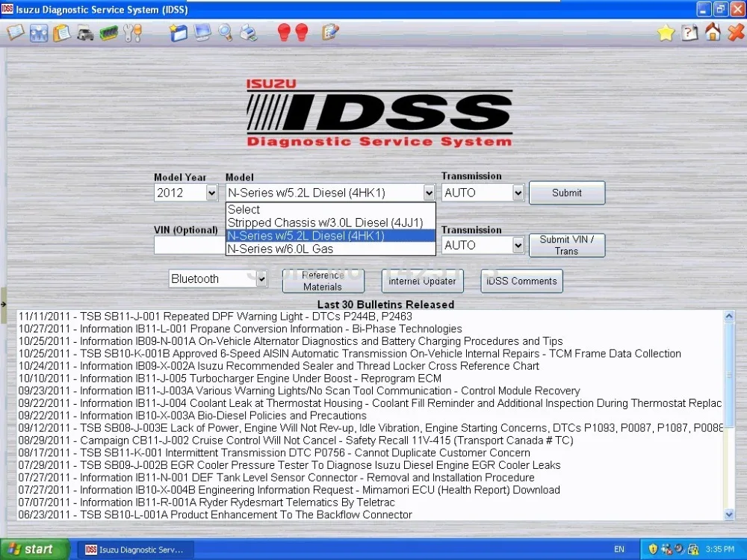Click the network error tray icon
747x560 pixels.
666,549
